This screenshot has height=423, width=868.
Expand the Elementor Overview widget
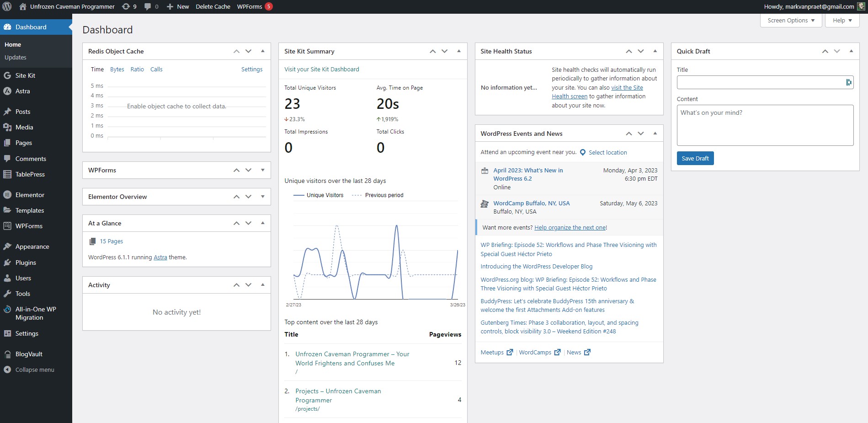pos(263,197)
